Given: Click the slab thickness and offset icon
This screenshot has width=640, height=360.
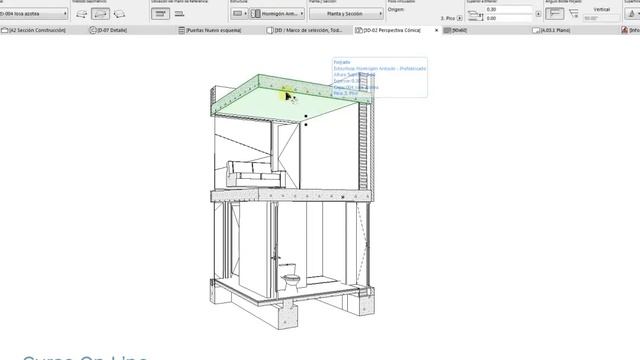Looking at the screenshot, I should (475, 16).
